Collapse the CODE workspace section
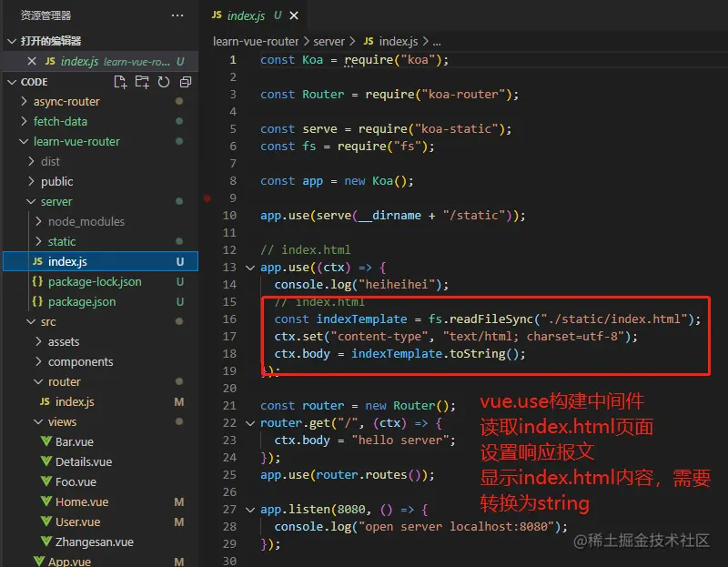The width and height of the screenshot is (728, 567). coord(12,82)
